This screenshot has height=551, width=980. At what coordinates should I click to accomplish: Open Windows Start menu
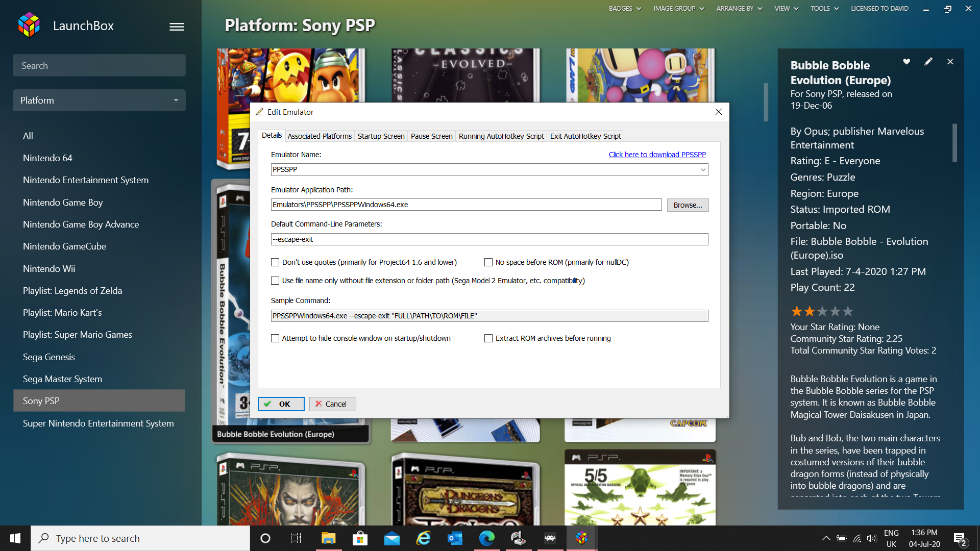point(15,538)
